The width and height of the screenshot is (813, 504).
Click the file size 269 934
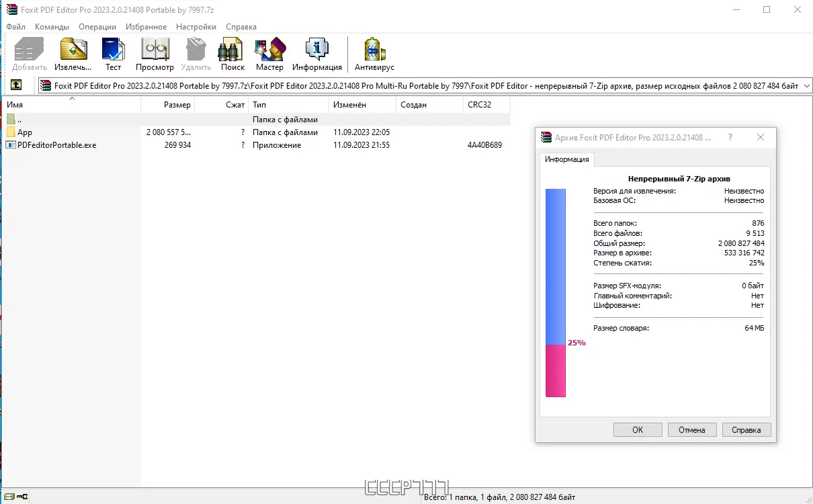click(177, 145)
